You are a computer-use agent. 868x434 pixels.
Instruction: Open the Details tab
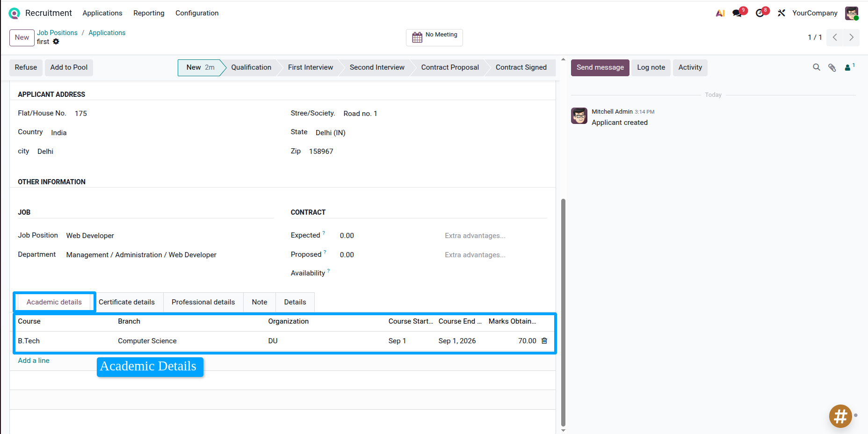coord(295,302)
